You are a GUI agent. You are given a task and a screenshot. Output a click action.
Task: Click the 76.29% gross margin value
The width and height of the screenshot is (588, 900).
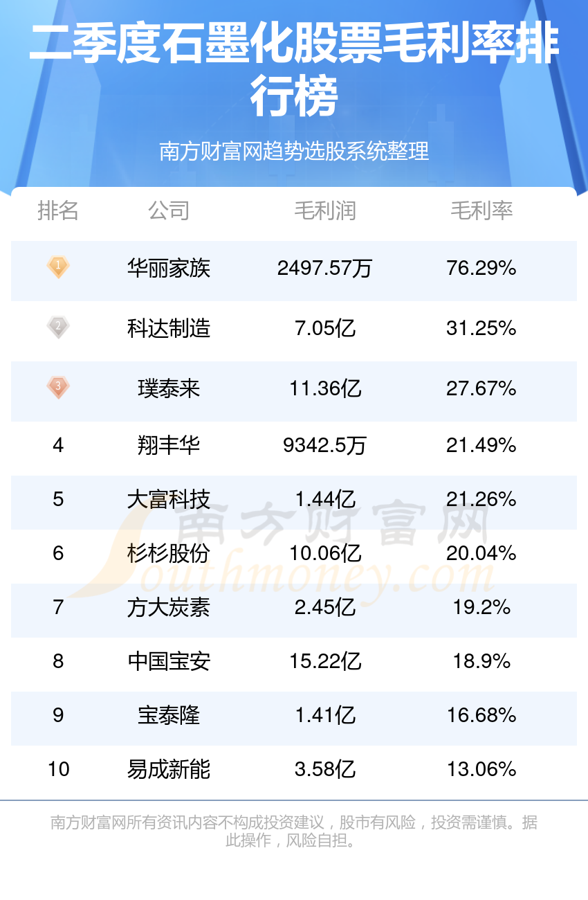481,268
